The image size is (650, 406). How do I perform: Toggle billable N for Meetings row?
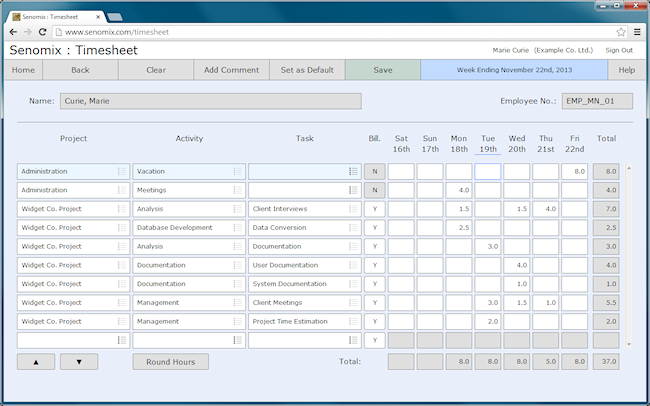[x=375, y=190]
